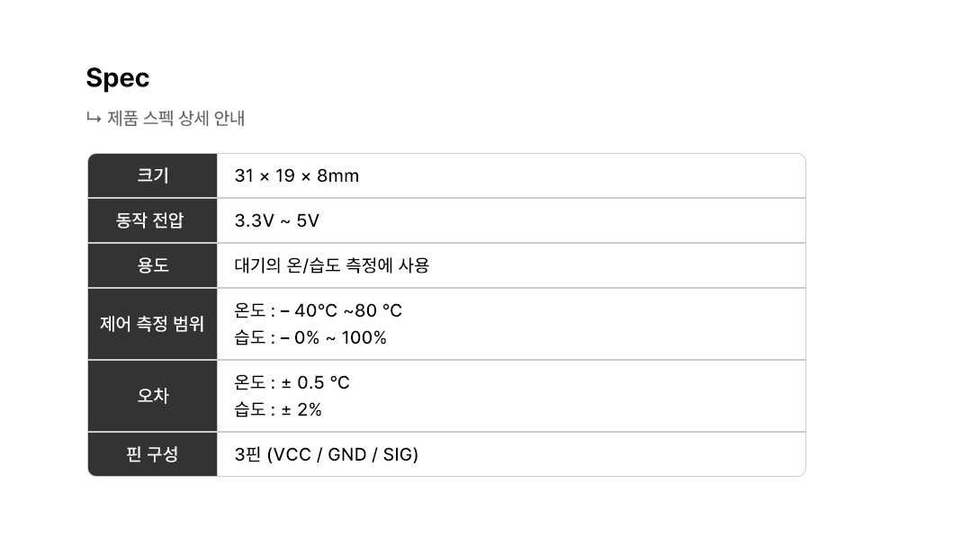Click the 3.3V ~ 5V voltage value
Screen dimensions: 980x547
coord(277,220)
